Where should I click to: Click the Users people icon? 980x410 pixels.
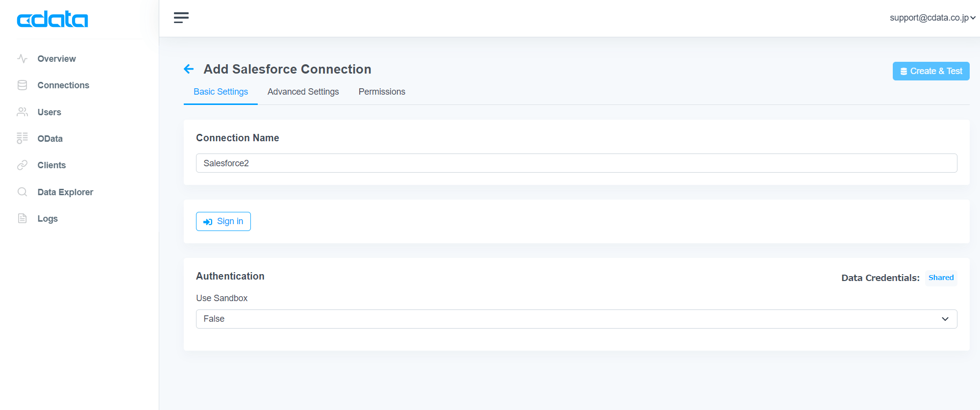[22, 112]
